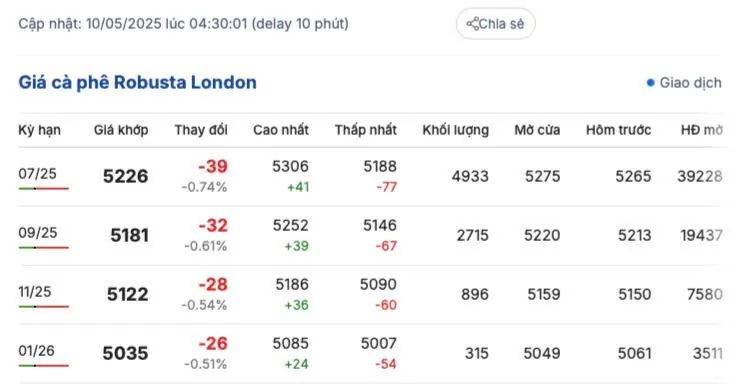Click the price range bar under 07/25
Viewport: 739px width, 391px height.
44,188
